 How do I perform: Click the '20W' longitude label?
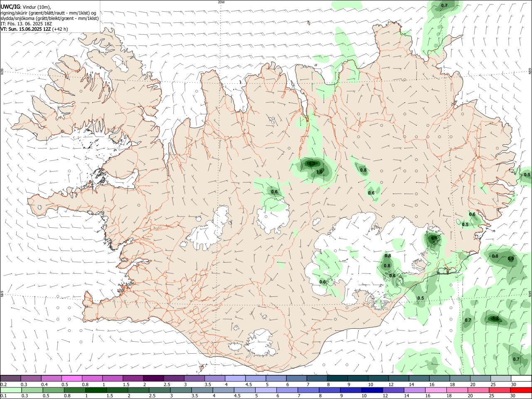(221, 2)
